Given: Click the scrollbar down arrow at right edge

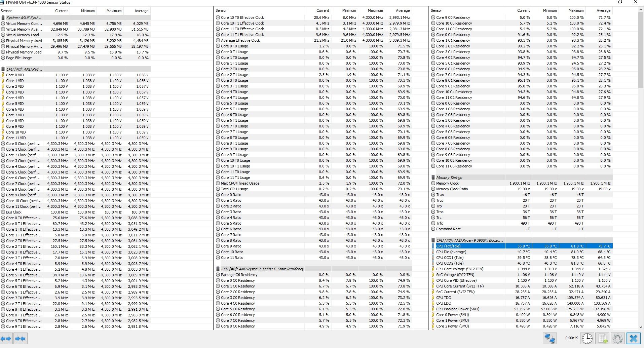Looking at the screenshot, I should point(641,327).
